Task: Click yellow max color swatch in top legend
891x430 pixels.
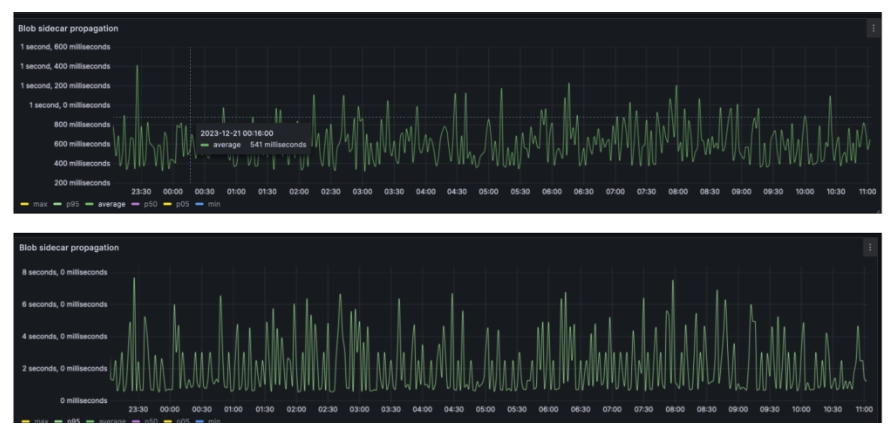Action: [x=25, y=204]
